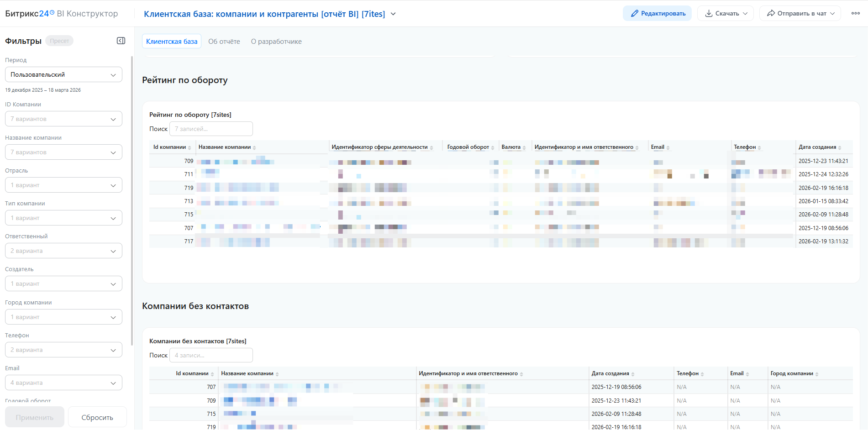The image size is (868, 430).
Task: Sort Рейтинг table by Валюта column
Action: click(x=524, y=148)
